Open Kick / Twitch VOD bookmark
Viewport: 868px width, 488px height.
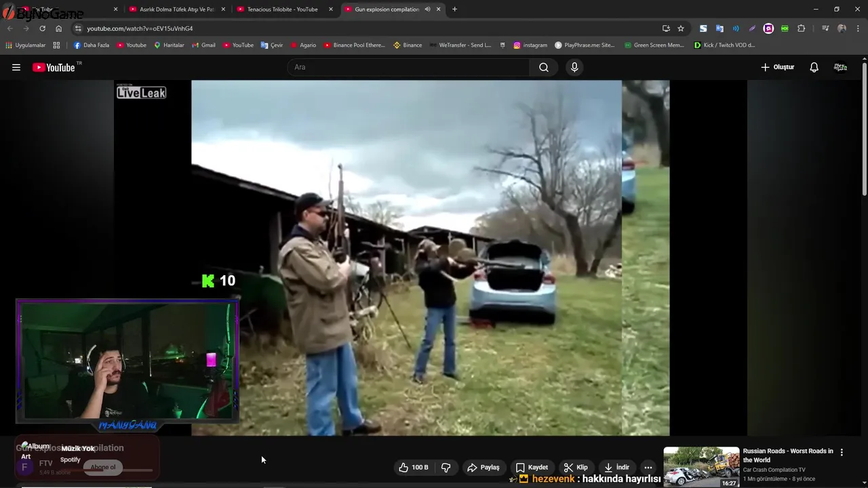tap(724, 45)
